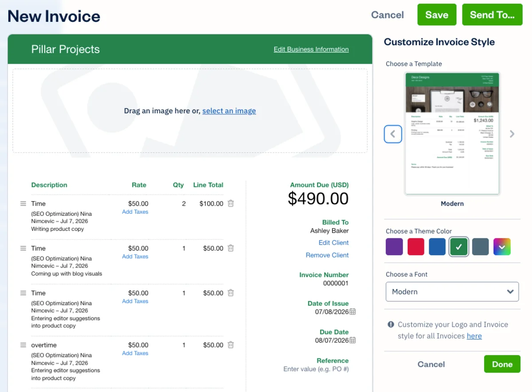This screenshot has width=532, height=392.
Task: Click Remove Client link
Action: (x=327, y=255)
